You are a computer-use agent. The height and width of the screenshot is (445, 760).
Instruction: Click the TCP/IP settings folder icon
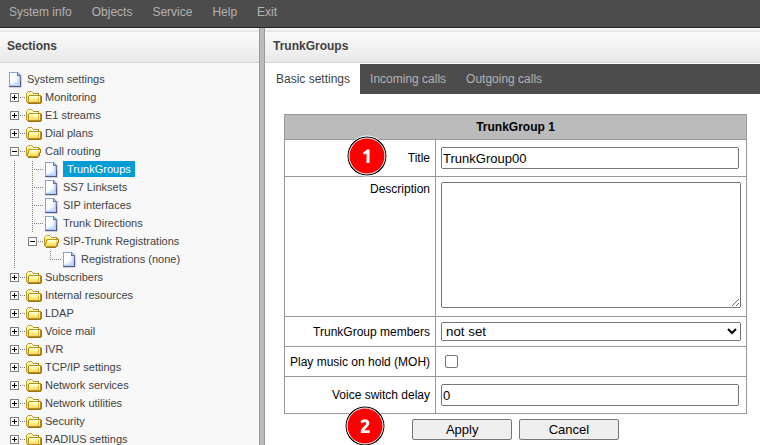pos(34,367)
